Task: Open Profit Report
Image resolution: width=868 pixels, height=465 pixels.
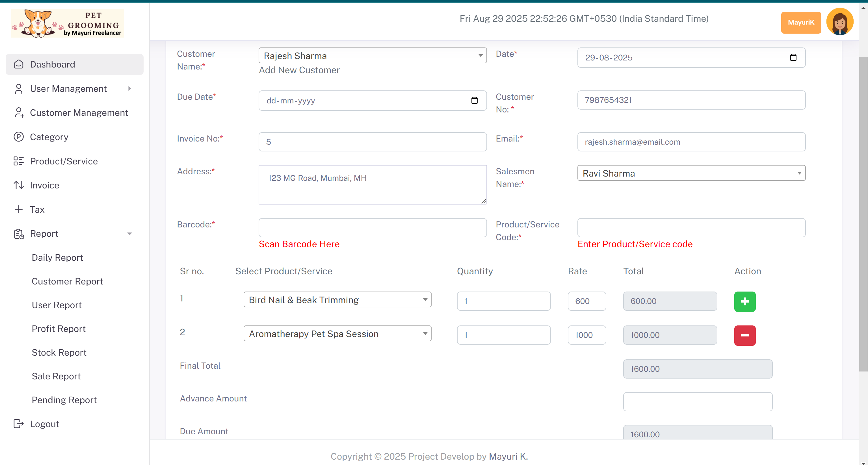Action: coord(59,329)
